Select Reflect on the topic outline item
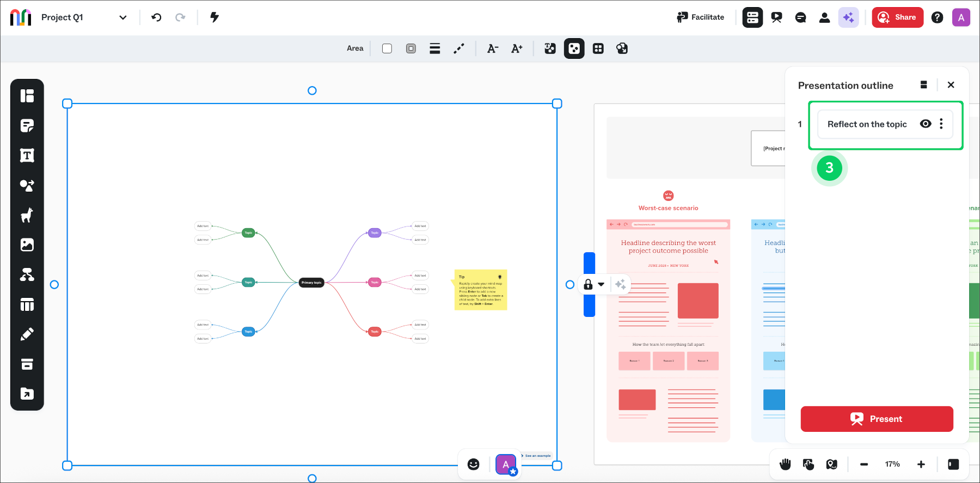980x483 pixels. pos(867,124)
